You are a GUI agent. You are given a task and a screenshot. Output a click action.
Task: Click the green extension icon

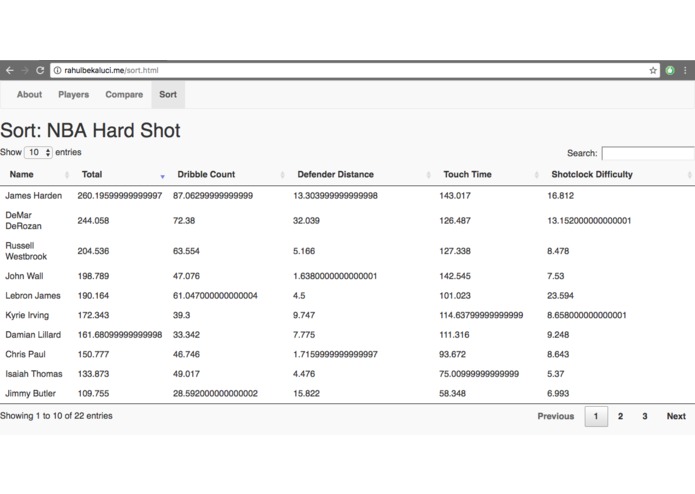click(670, 70)
